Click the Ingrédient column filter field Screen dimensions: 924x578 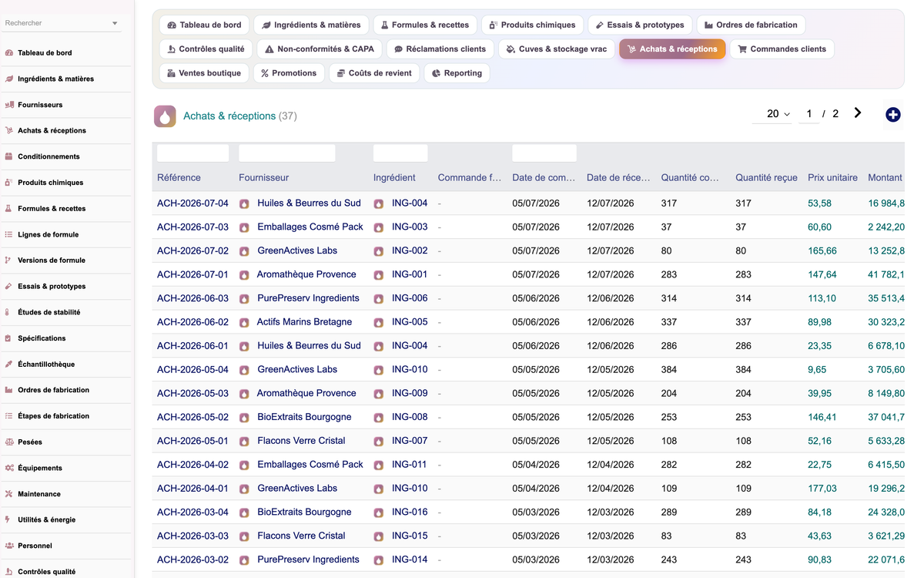pos(400,153)
